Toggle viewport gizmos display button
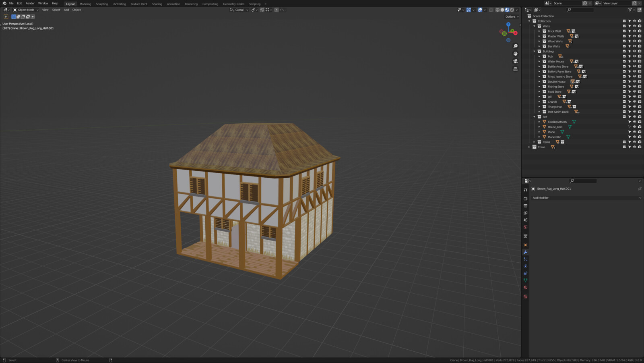 click(x=469, y=10)
